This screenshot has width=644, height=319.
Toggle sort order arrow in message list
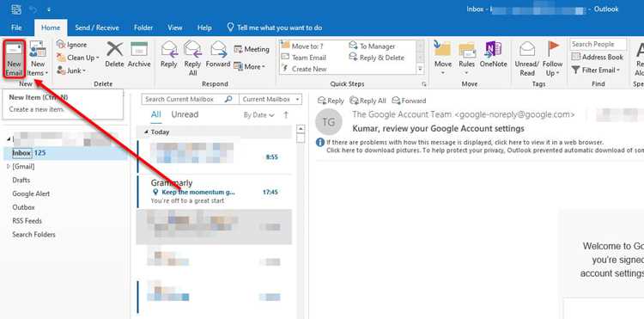[286, 115]
